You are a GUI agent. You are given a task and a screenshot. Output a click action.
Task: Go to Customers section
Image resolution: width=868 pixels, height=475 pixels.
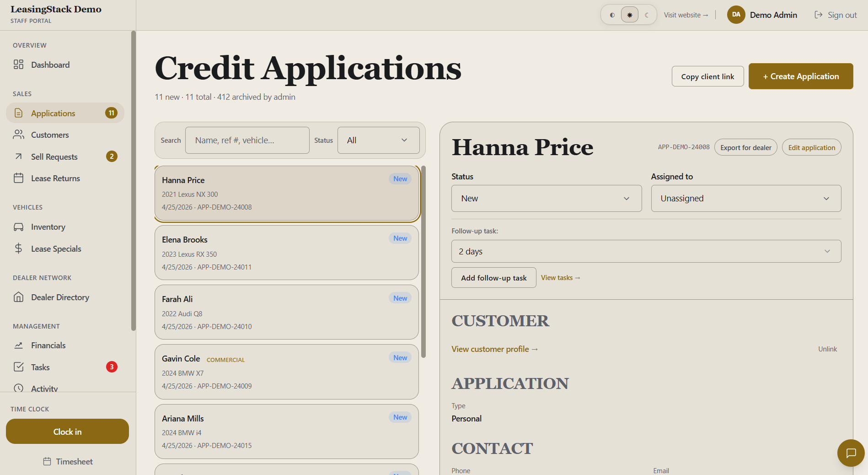tap(64, 135)
